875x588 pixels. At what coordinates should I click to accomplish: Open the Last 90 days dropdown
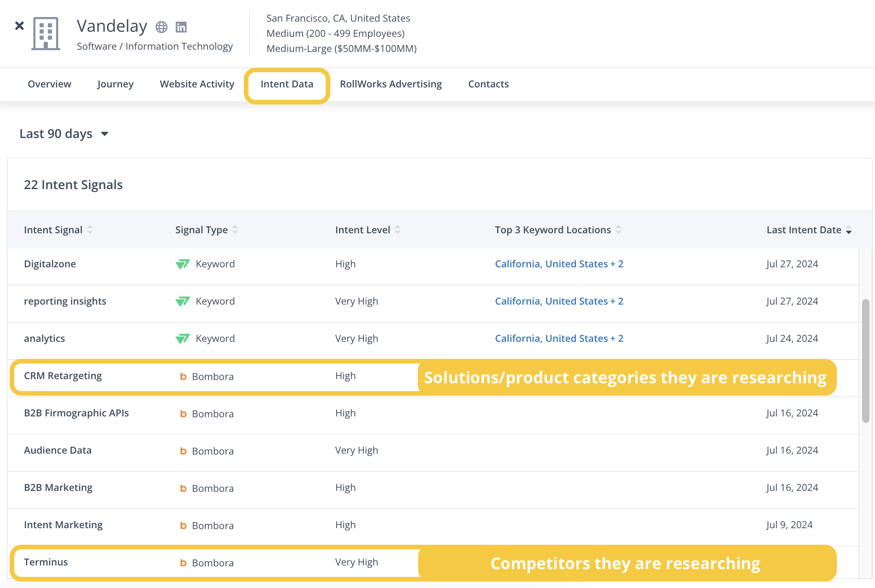coord(64,134)
